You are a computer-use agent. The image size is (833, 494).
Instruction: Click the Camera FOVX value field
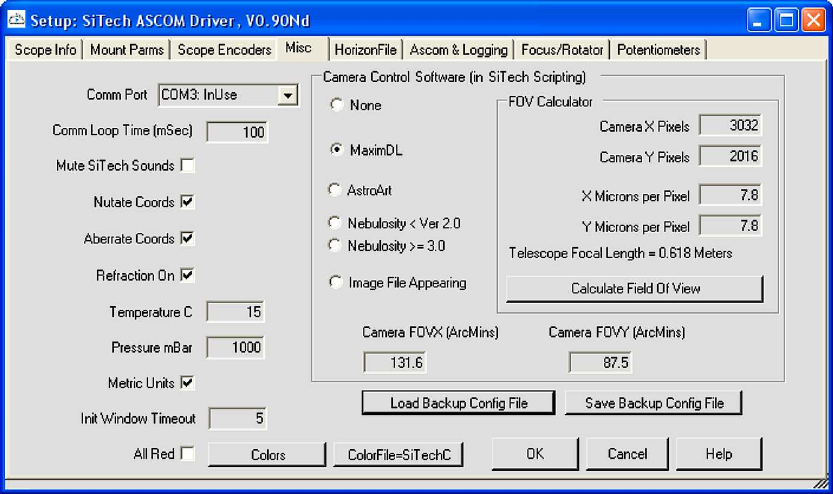point(395,363)
